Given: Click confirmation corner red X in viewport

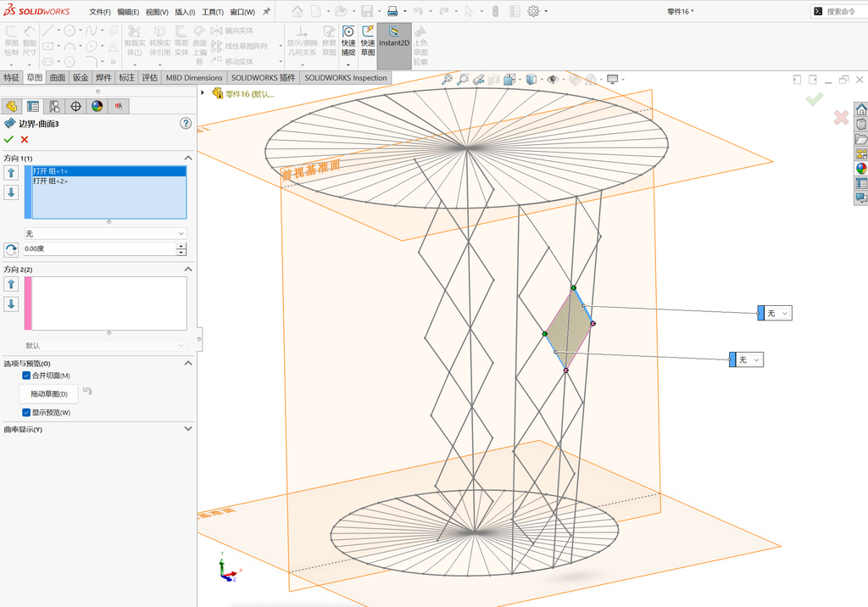Looking at the screenshot, I should click(x=841, y=117).
